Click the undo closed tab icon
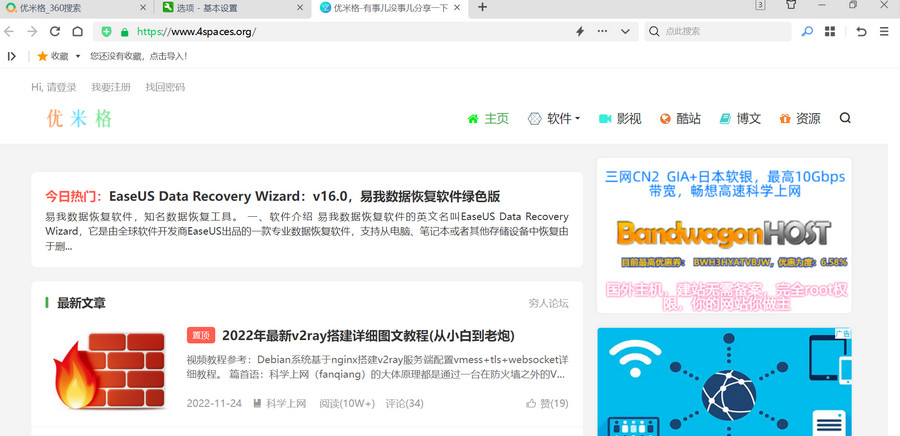 861,32
